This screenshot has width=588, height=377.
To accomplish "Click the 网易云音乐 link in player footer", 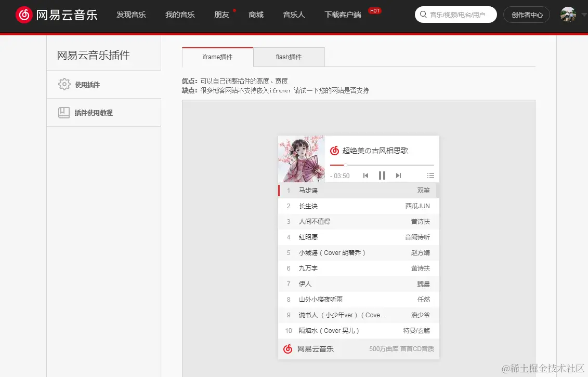I will (316, 349).
